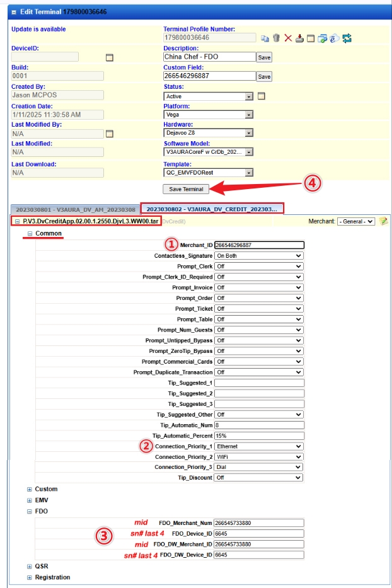This screenshot has width=392, height=588.
Task: Expand the EMV section
Action: tap(29, 500)
